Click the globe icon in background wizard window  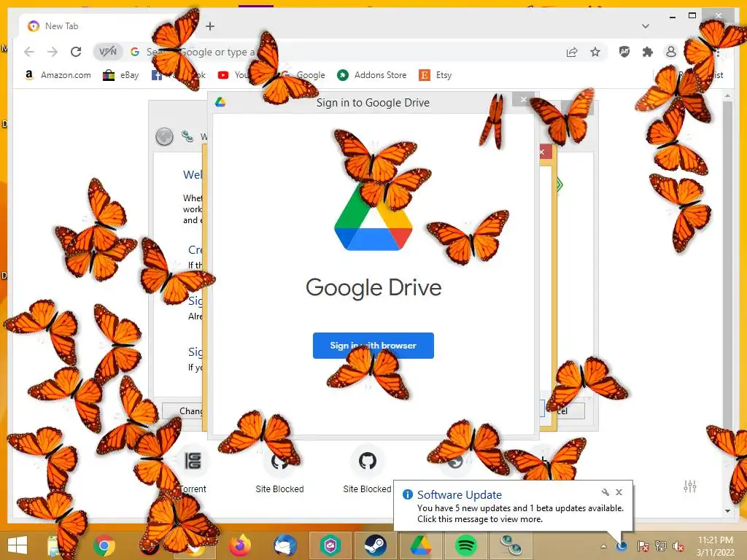pyautogui.click(x=164, y=136)
